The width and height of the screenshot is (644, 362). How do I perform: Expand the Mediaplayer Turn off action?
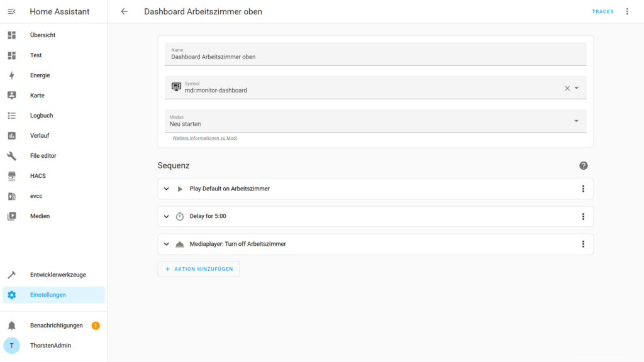click(167, 244)
